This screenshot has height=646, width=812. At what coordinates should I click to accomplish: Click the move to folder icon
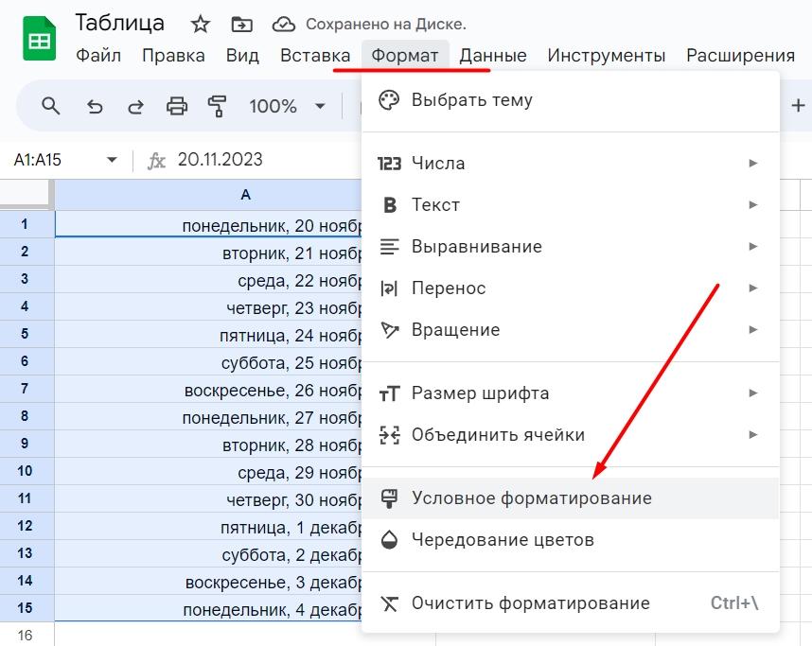tap(242, 24)
